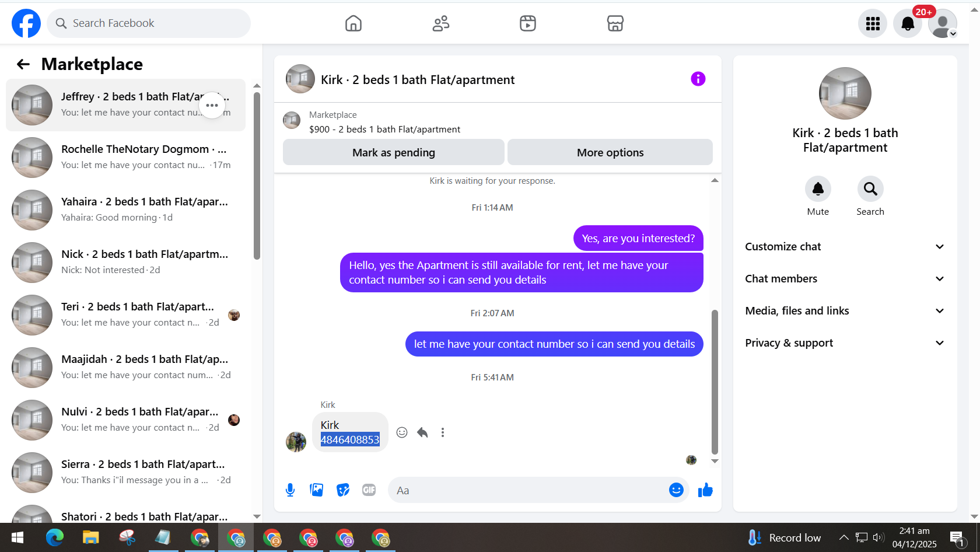The height and width of the screenshot is (552, 980).
Task: Open the taskbar volume speaker icon
Action: (878, 537)
